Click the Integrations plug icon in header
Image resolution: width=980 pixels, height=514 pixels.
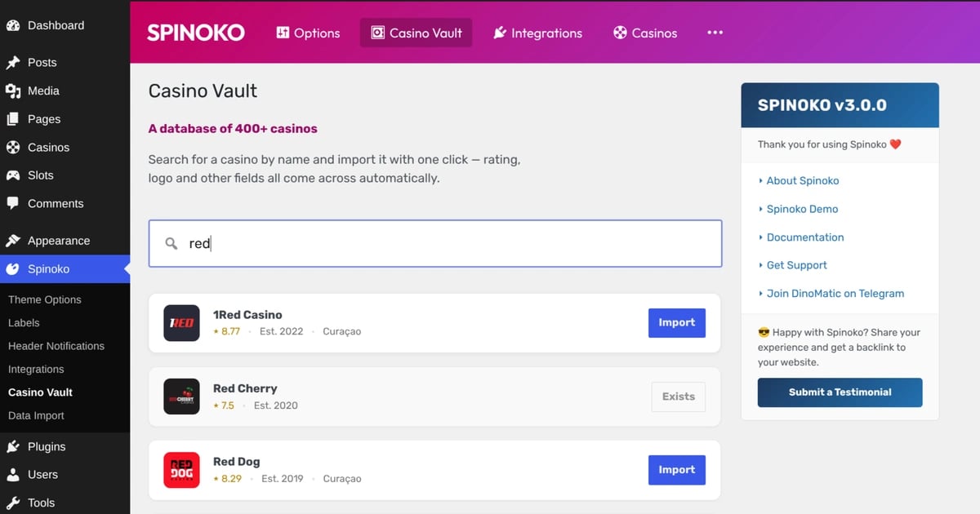point(500,33)
